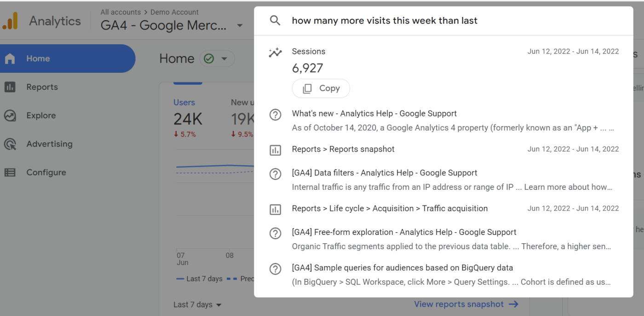
Task: Click help icon beside Data filters result
Action: click(275, 174)
